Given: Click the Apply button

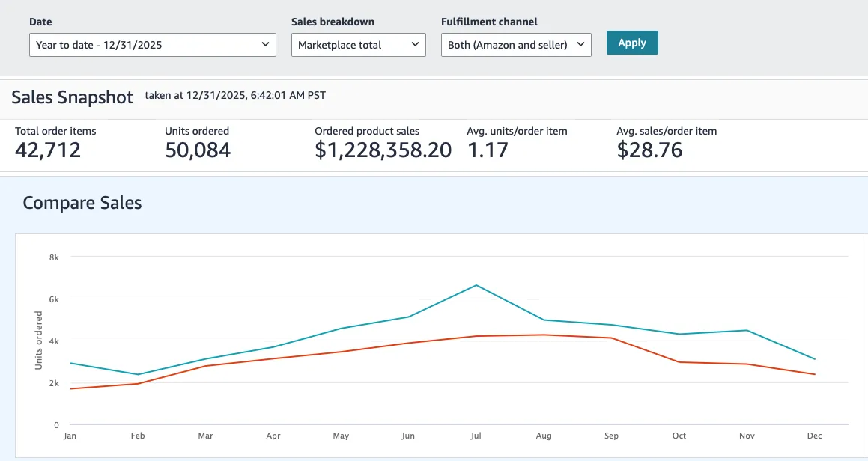Looking at the screenshot, I should pyautogui.click(x=631, y=43).
